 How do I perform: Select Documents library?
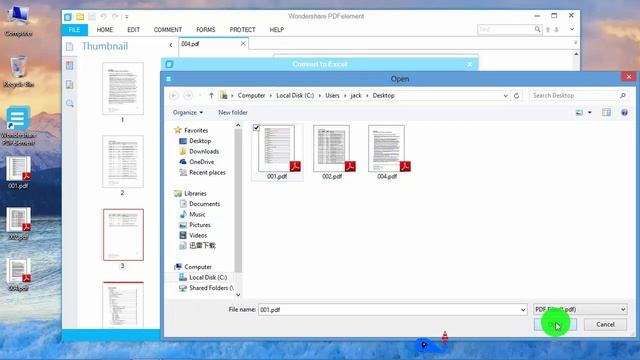click(x=204, y=204)
